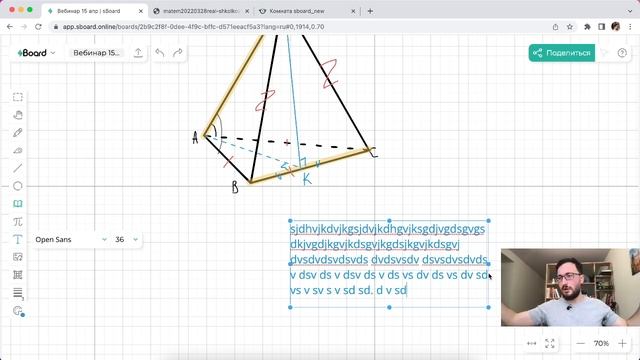This screenshot has height=360, width=640.
Task: Toggle fullscreen expand icon
Action: coord(550,343)
